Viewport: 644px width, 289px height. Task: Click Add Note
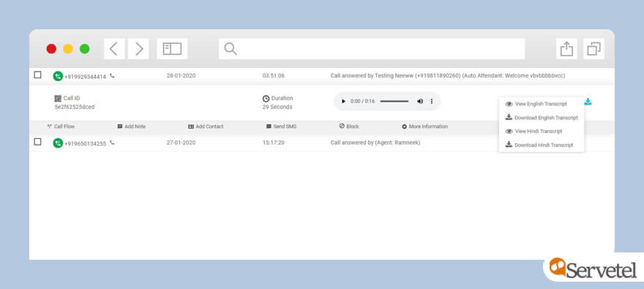pos(132,127)
